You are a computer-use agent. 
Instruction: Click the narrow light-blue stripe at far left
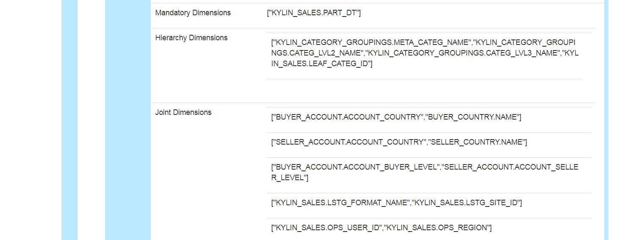point(69,120)
